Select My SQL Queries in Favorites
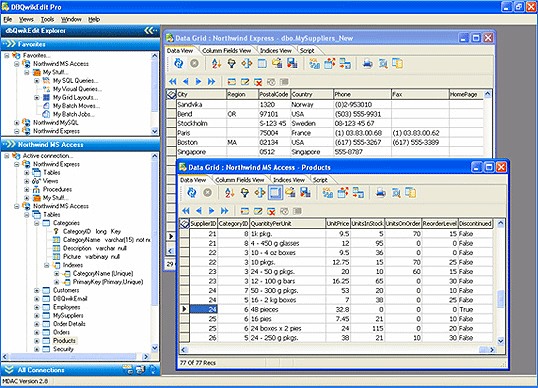This screenshot has height=388, width=538. coord(75,81)
